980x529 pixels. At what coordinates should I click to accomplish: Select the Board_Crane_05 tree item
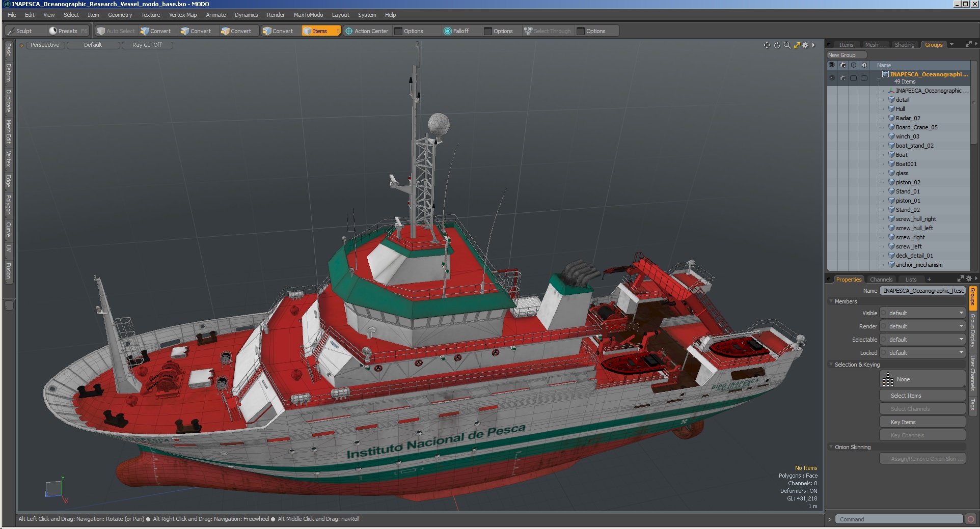click(x=916, y=127)
